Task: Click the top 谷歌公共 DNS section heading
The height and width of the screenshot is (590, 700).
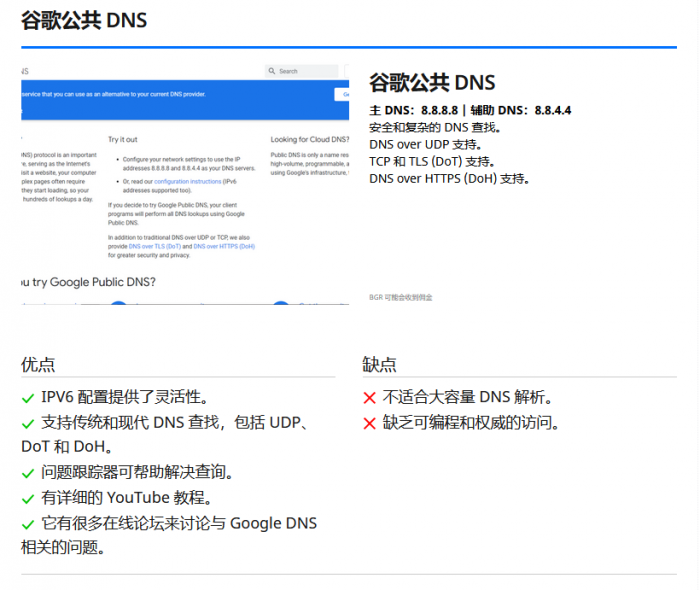Action: [x=84, y=20]
